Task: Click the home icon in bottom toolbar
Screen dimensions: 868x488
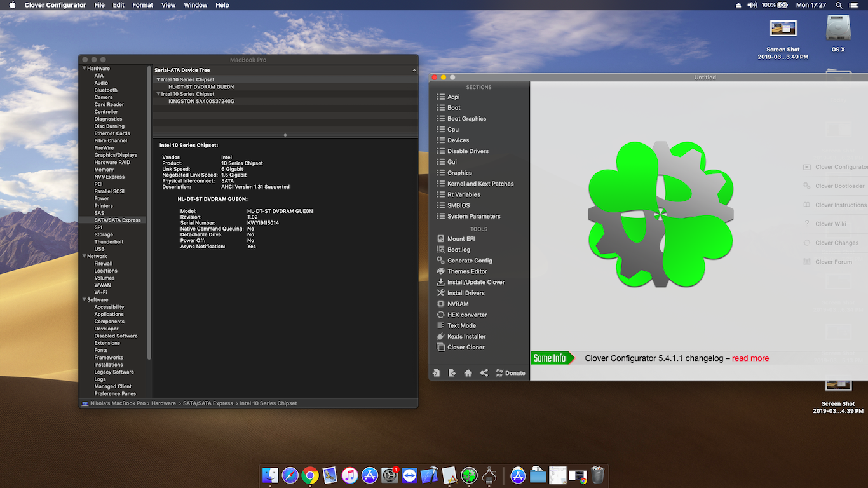Action: click(468, 373)
